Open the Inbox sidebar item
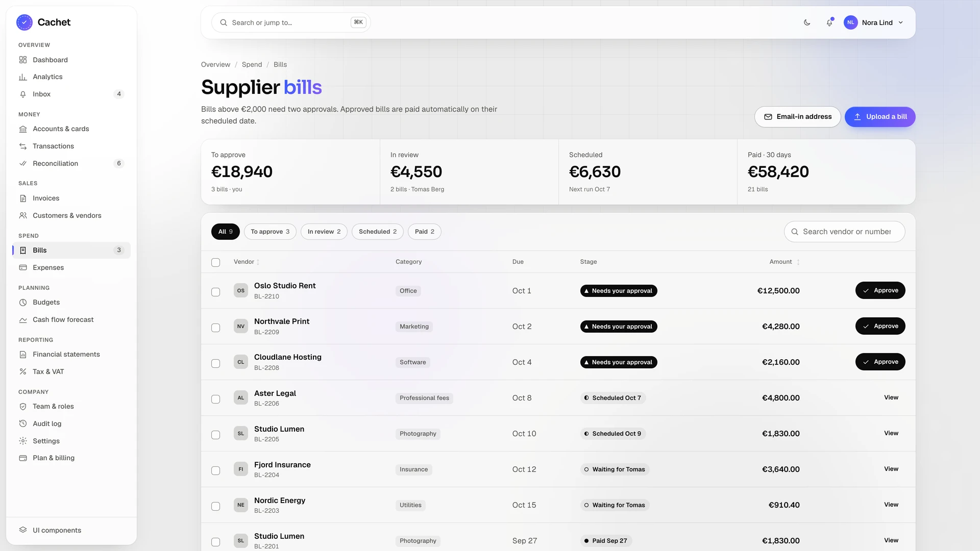This screenshot has width=980, height=551. click(71, 94)
